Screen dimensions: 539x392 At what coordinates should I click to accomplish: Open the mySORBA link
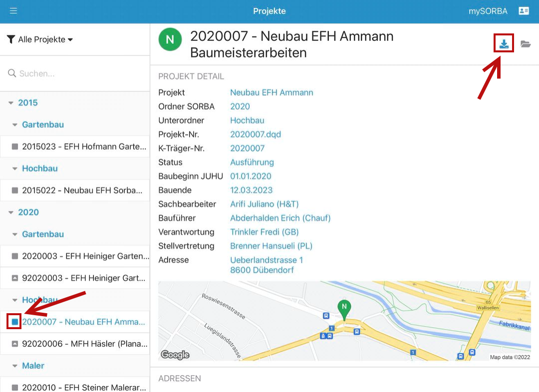[x=488, y=11]
